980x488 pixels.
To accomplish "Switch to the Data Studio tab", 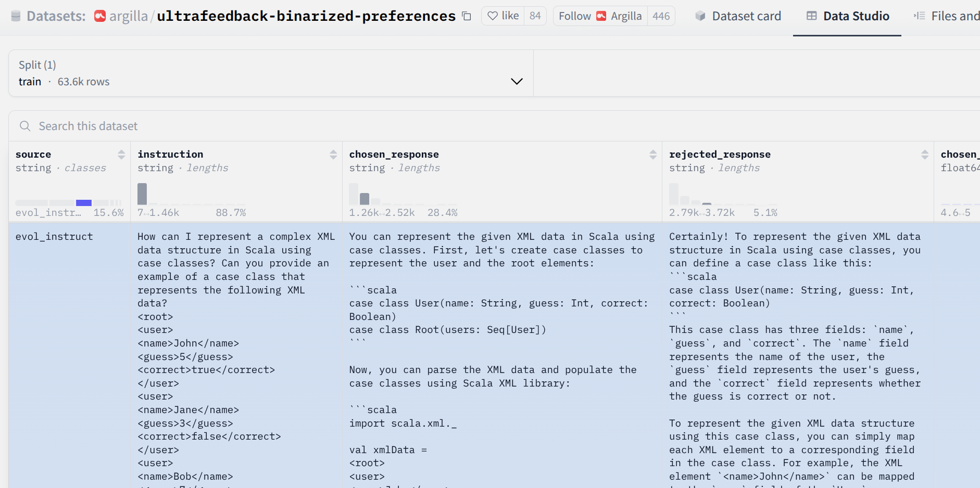I will (x=848, y=16).
